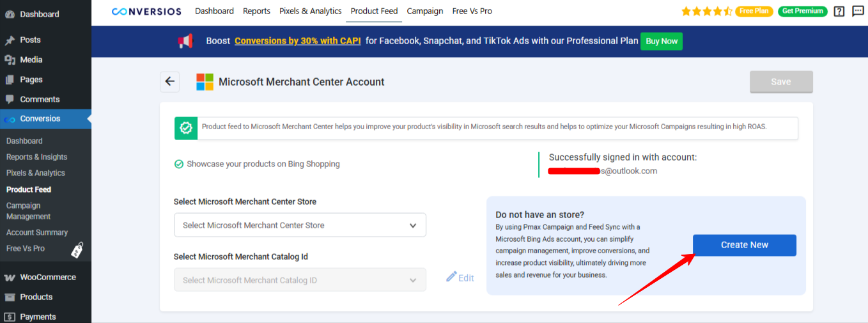868x323 pixels.
Task: Click the signed-in outlook.com email text
Action: (x=603, y=171)
